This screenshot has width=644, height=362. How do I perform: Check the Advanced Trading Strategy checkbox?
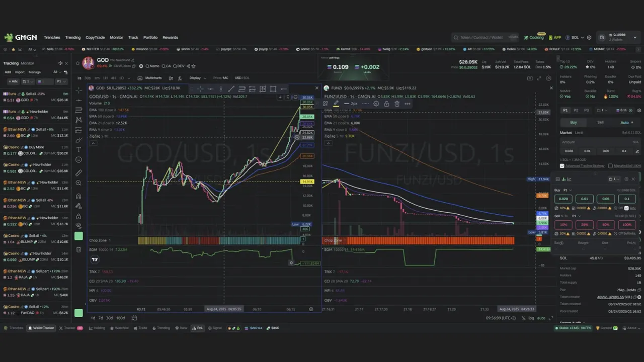click(562, 166)
